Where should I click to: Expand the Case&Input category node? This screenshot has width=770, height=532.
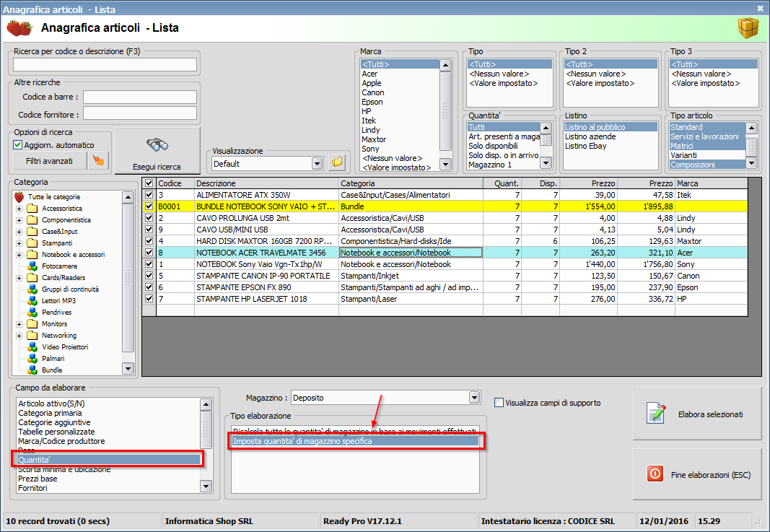(19, 232)
